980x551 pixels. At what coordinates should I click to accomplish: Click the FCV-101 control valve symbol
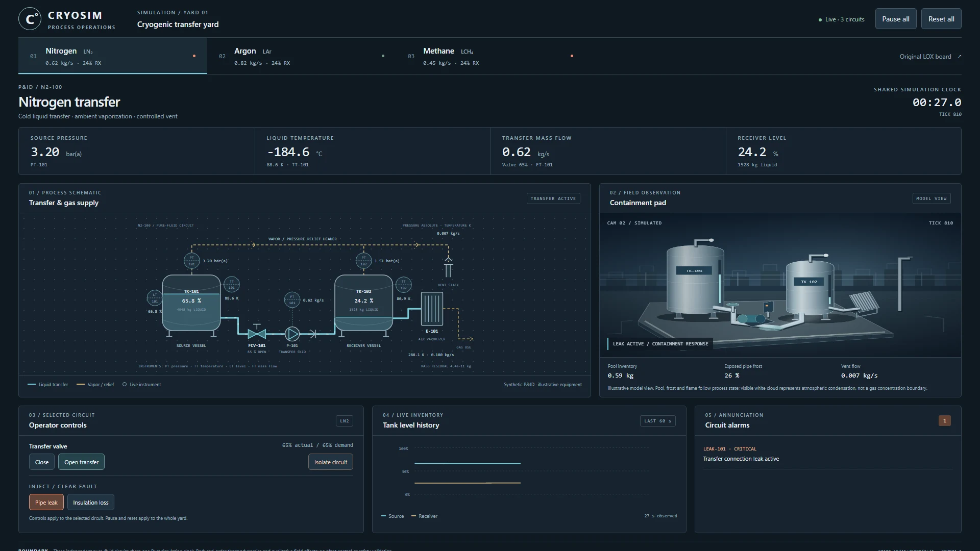[257, 334]
